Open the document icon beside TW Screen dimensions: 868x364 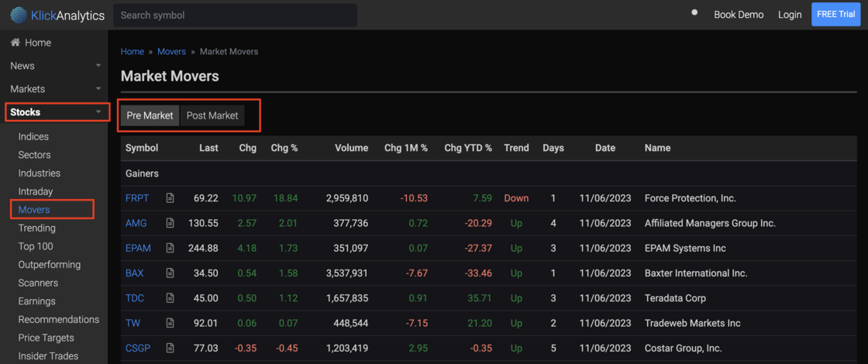click(x=170, y=323)
